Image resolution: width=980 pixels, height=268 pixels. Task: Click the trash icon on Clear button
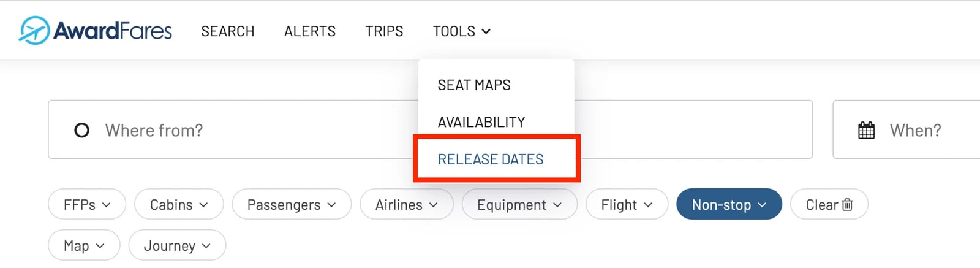847,204
